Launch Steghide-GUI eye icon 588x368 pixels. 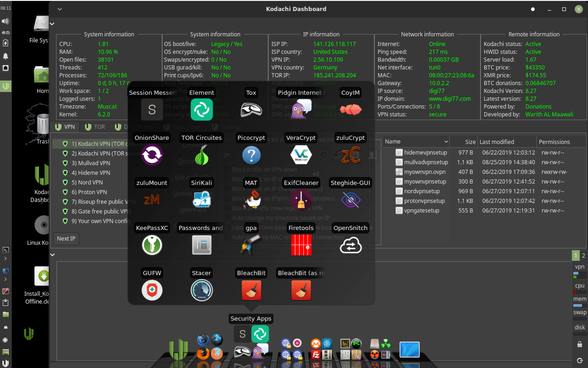coord(351,200)
